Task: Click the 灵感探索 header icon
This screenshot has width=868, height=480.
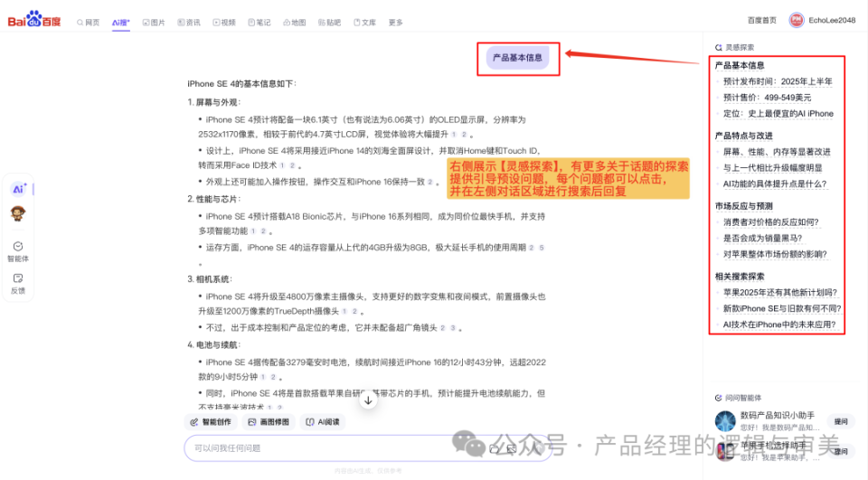Action: tap(718, 48)
